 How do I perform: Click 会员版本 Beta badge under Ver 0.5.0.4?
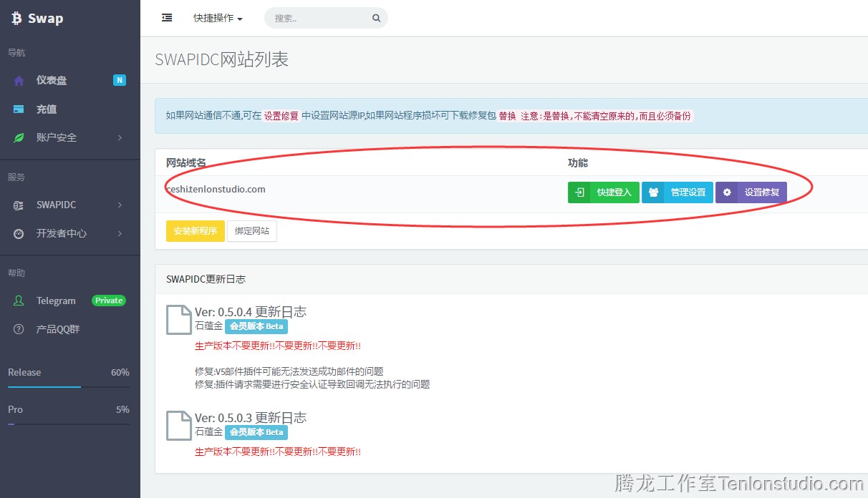coord(256,326)
